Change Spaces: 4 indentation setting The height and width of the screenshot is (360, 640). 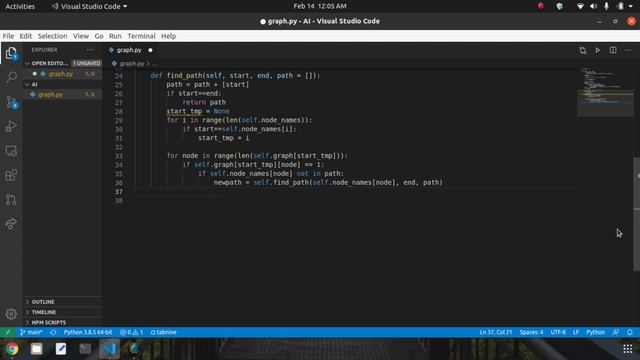[531, 332]
